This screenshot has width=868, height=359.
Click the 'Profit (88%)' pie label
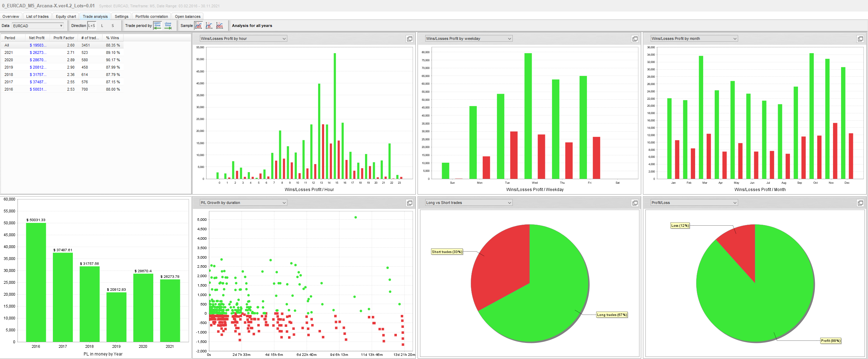coord(831,341)
